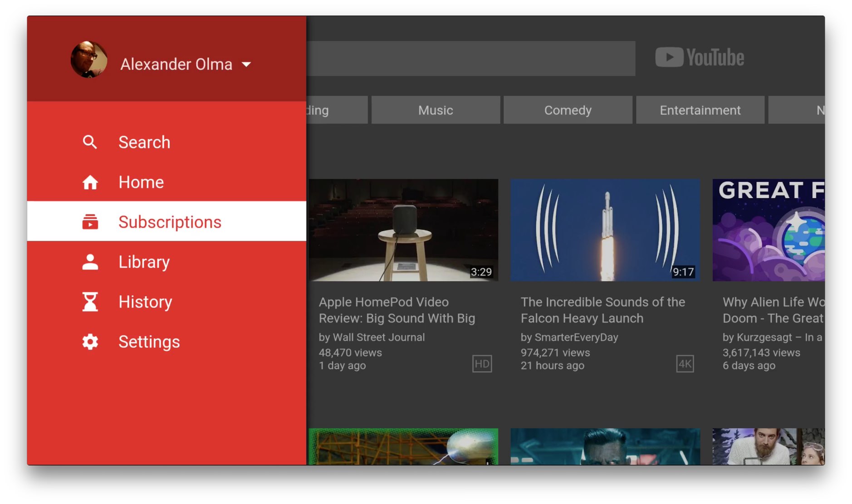The height and width of the screenshot is (504, 852).
Task: Click 'by Wall Street Journal' channel
Action: point(372,337)
